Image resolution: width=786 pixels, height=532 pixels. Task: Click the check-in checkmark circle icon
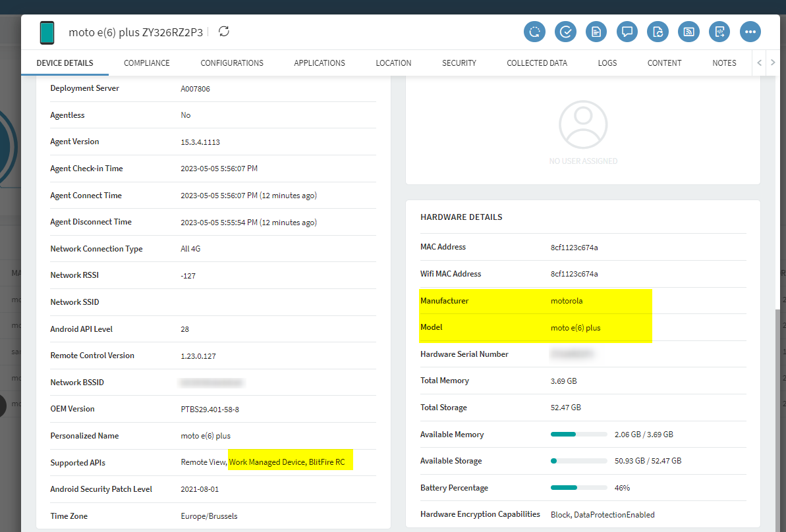click(565, 32)
